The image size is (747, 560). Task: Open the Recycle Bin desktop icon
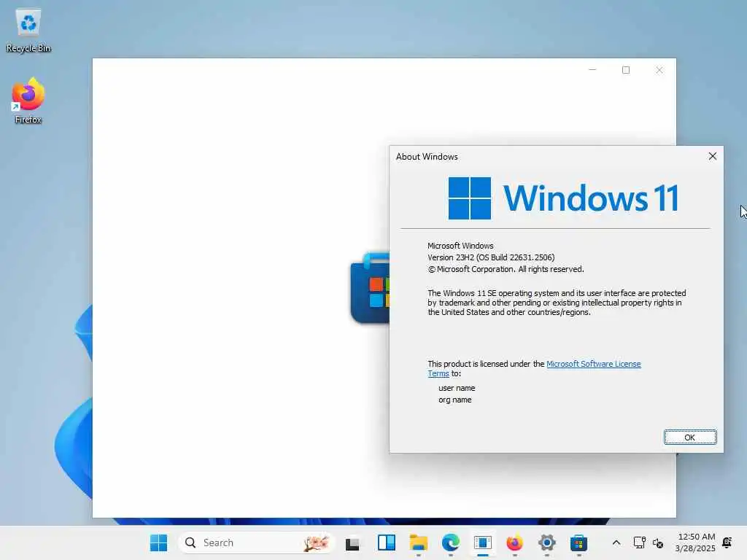(28, 30)
